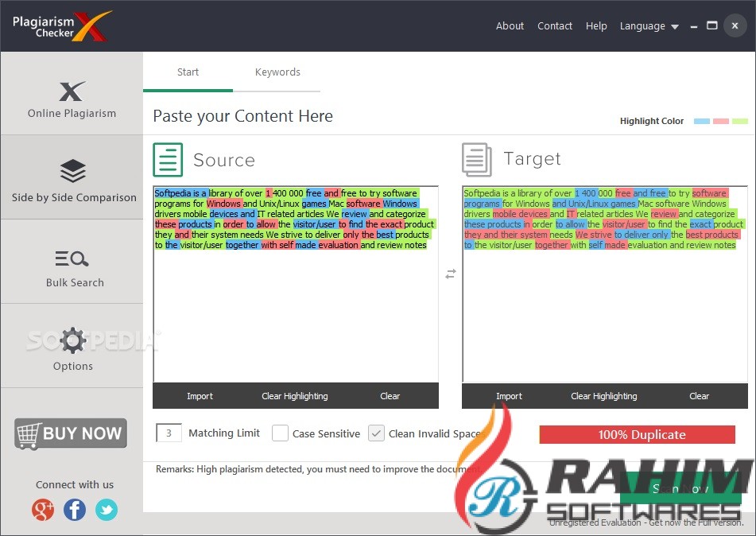Screen dimensions: 756x536
Task: Pick the red highlight color swatch
Action: pyautogui.click(x=721, y=121)
